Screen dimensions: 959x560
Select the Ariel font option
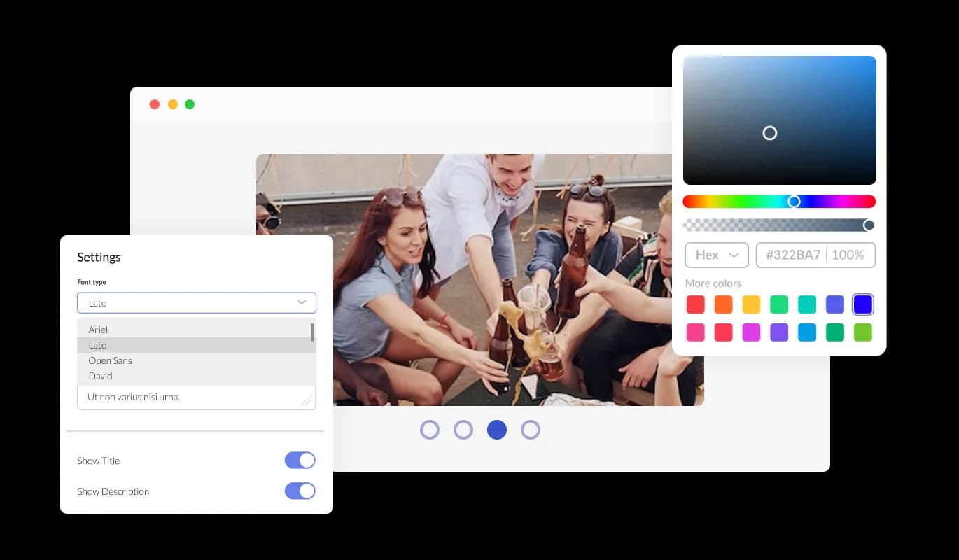click(98, 330)
